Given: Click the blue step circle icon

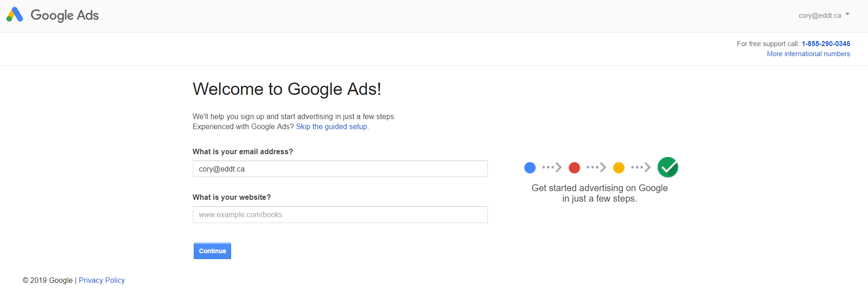Looking at the screenshot, I should click(530, 168).
